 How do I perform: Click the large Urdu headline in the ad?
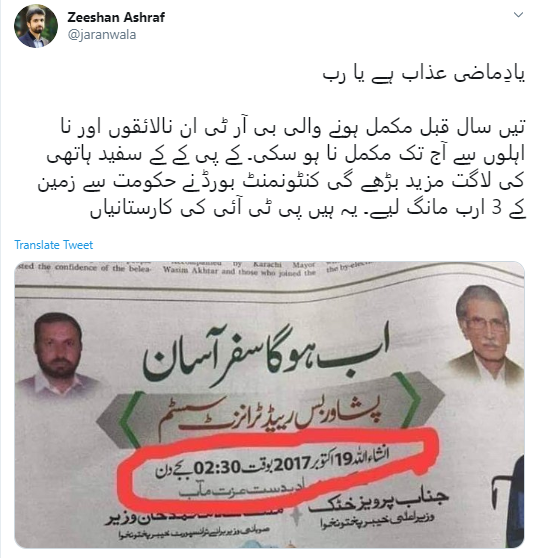266,353
